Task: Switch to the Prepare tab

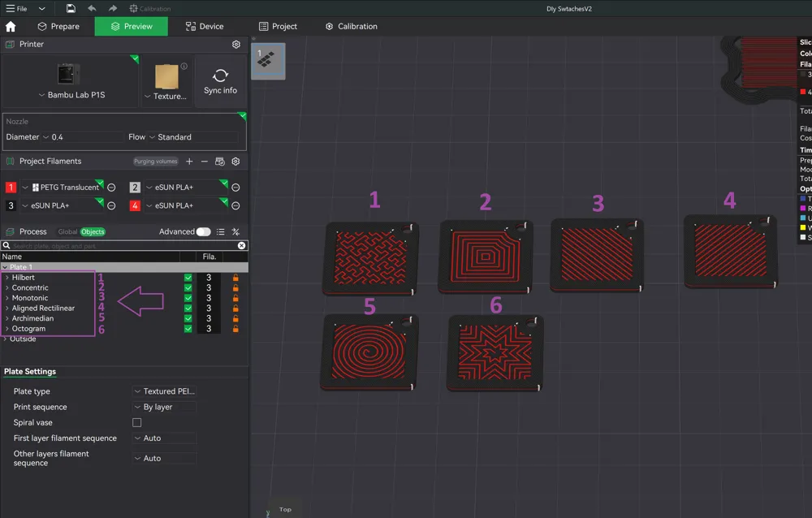Action: [x=58, y=27]
